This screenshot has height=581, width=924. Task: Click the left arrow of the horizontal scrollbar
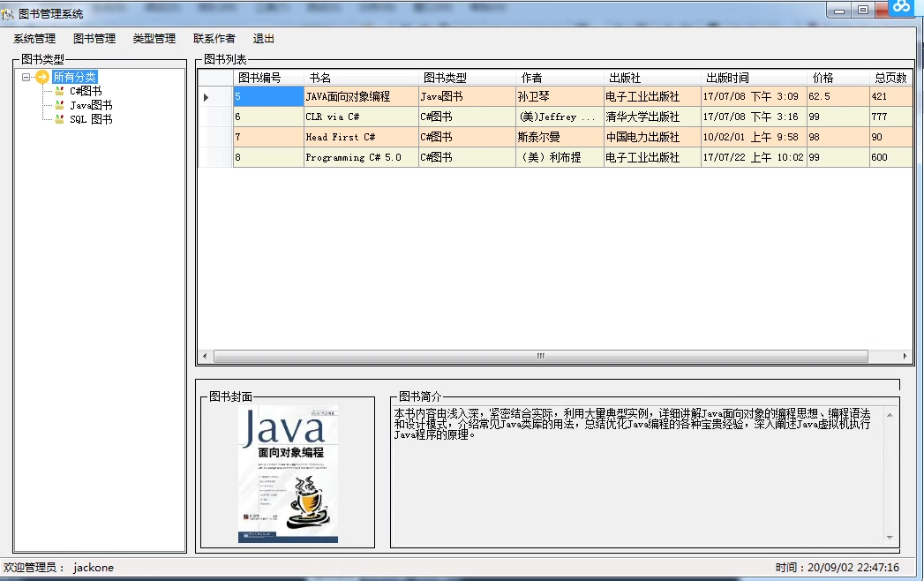(205, 356)
